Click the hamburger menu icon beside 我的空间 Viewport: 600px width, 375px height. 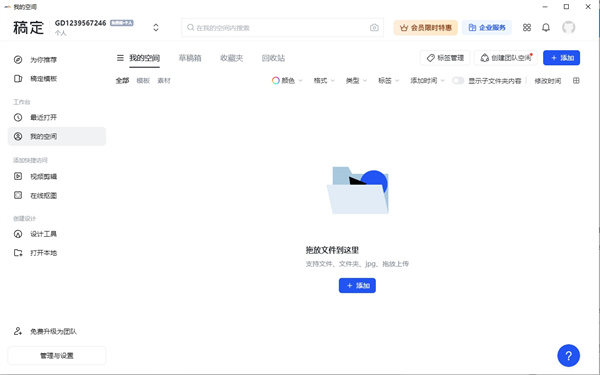120,58
